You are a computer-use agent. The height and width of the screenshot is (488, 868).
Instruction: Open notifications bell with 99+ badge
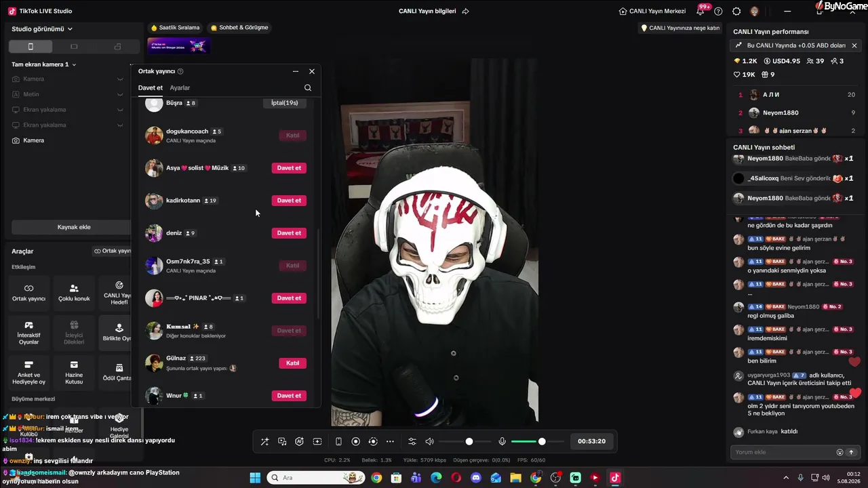[x=701, y=11]
